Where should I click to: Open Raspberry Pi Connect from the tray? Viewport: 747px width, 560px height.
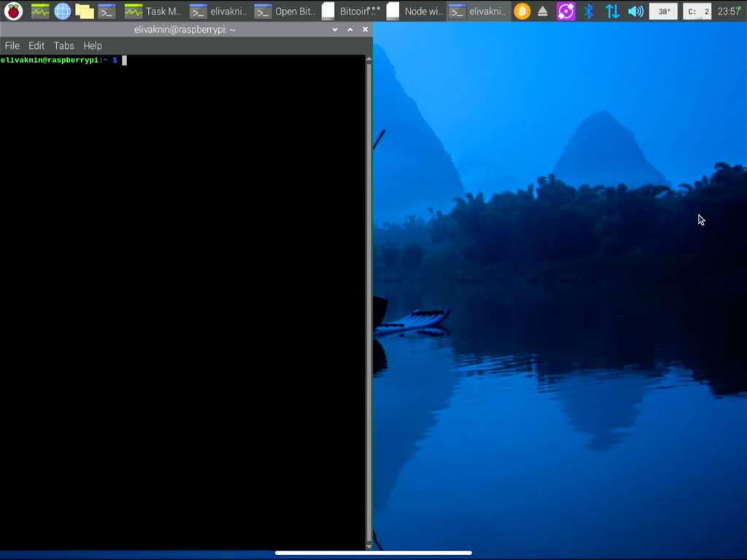coord(565,11)
